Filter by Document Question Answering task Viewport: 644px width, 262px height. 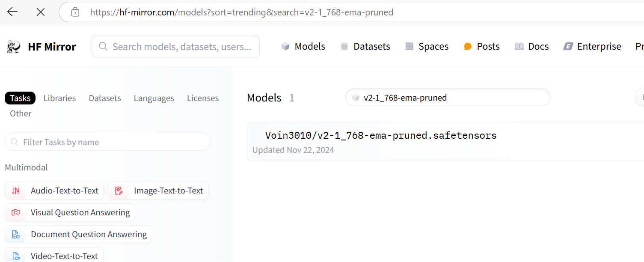pyautogui.click(x=78, y=234)
